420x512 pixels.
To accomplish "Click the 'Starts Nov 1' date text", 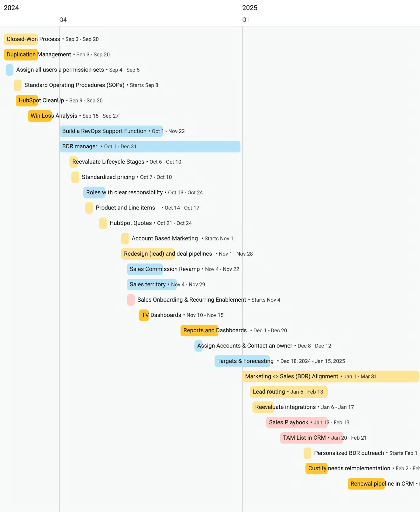I will point(219,238).
